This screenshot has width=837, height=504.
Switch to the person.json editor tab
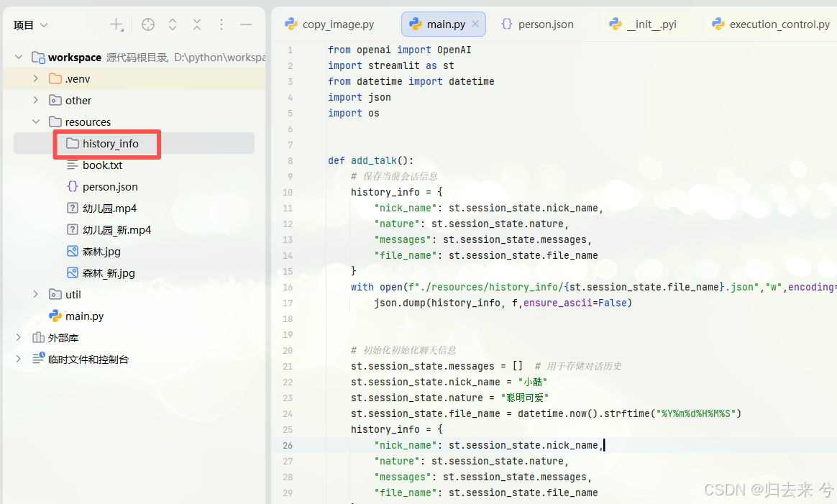(538, 24)
